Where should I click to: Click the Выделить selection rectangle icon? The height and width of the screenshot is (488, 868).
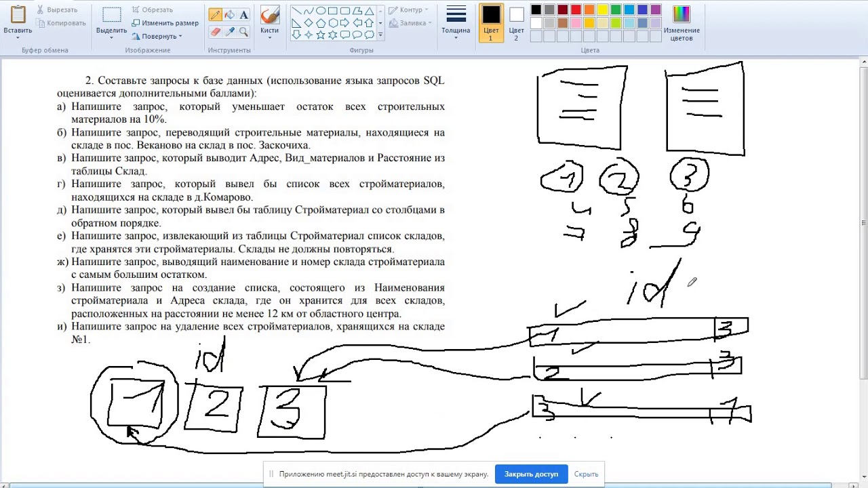coord(111,15)
